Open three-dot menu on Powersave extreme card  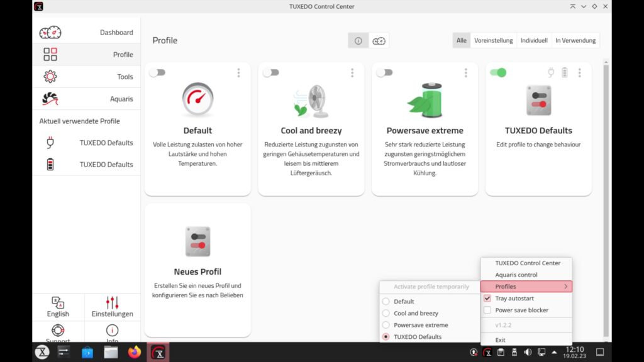tap(466, 73)
